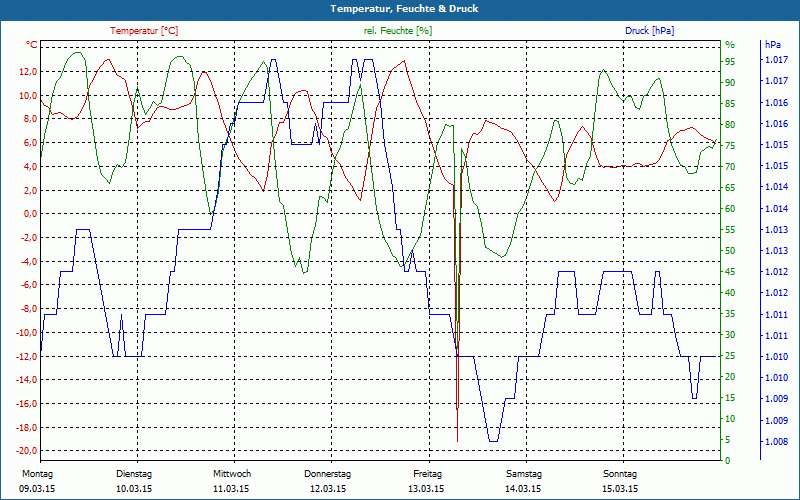The height and width of the screenshot is (500, 800).
Task: Click temperature axis value "-8,0"
Action: click(29, 309)
